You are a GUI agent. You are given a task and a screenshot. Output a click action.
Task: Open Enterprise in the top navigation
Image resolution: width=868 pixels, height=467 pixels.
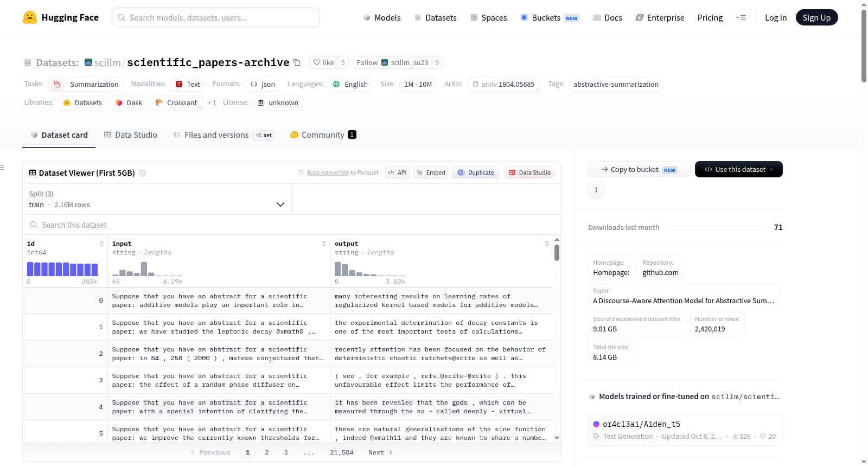[x=660, y=17]
